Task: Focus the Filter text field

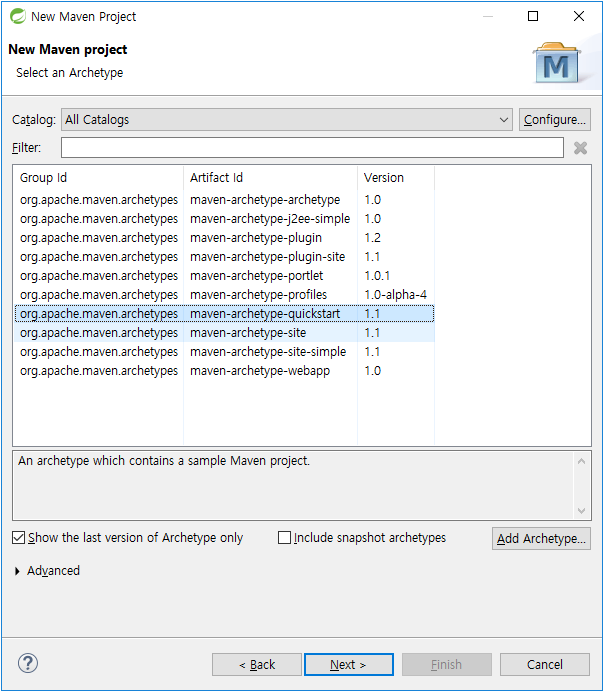Action: pos(312,147)
